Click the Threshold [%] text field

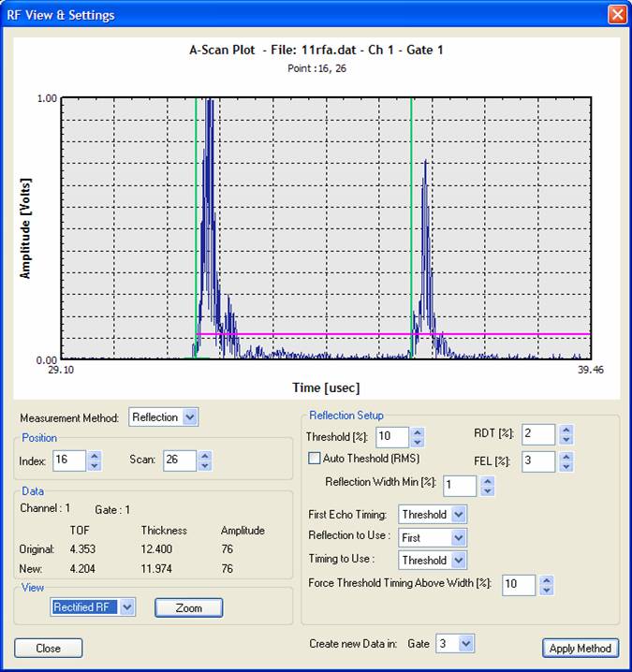tap(391, 437)
